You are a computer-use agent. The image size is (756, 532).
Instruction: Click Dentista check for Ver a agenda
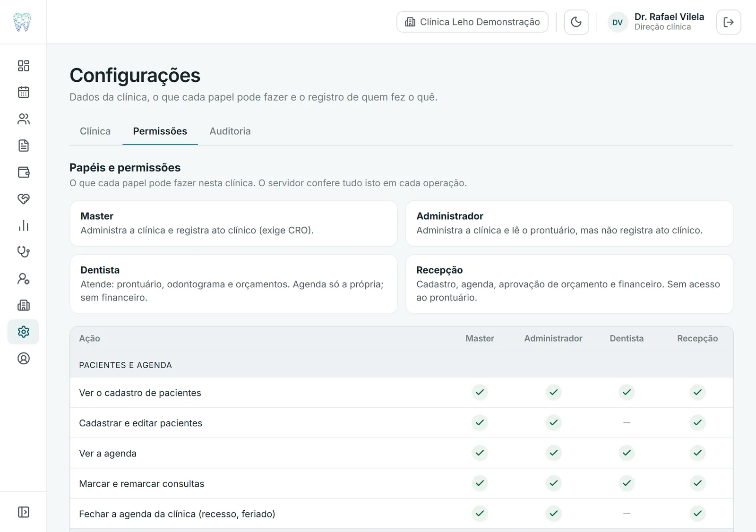point(627,453)
